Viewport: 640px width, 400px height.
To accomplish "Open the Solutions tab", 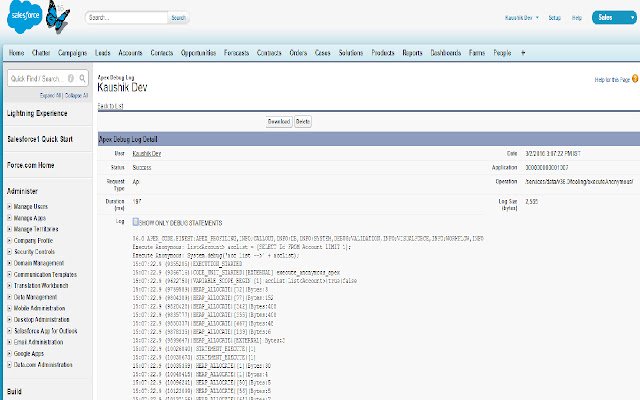I will coord(351,53).
